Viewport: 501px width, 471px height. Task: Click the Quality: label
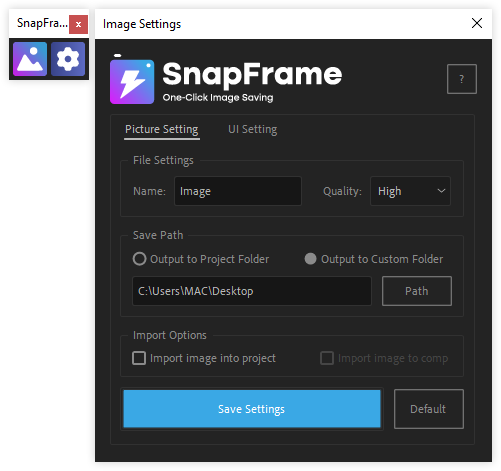pos(342,191)
